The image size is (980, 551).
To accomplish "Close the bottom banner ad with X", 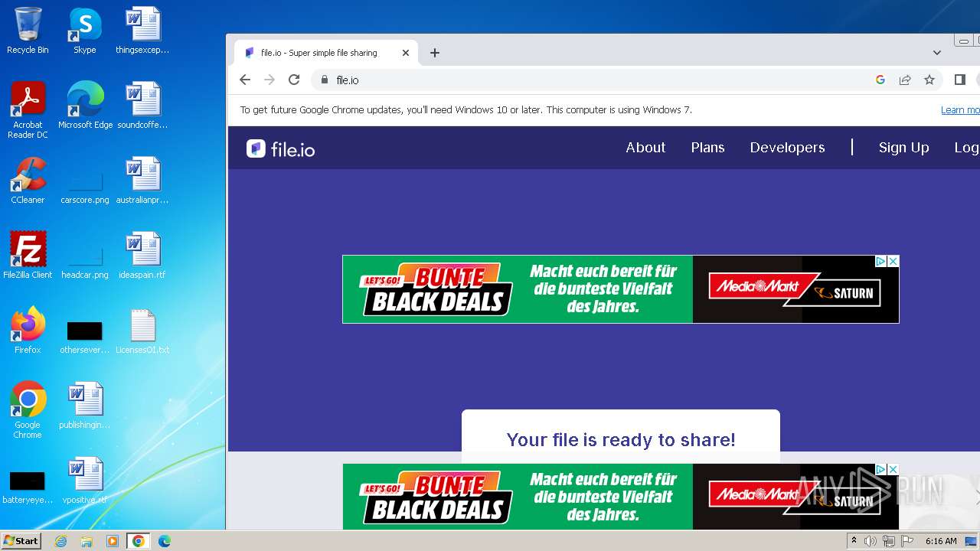I will pos(893,469).
